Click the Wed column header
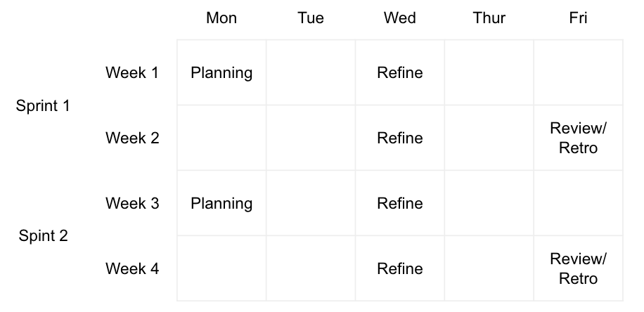 pyautogui.click(x=399, y=18)
